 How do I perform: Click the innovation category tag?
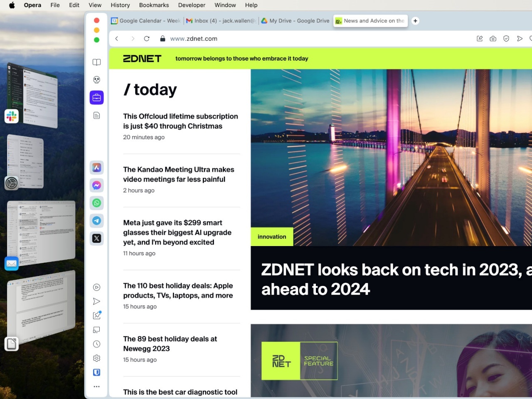pyautogui.click(x=272, y=236)
